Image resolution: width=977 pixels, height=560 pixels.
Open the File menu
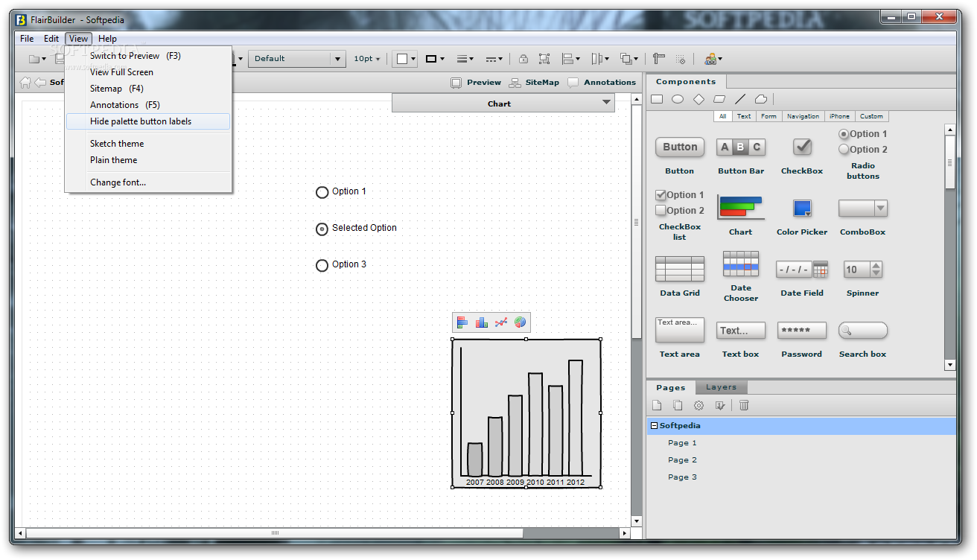click(27, 39)
